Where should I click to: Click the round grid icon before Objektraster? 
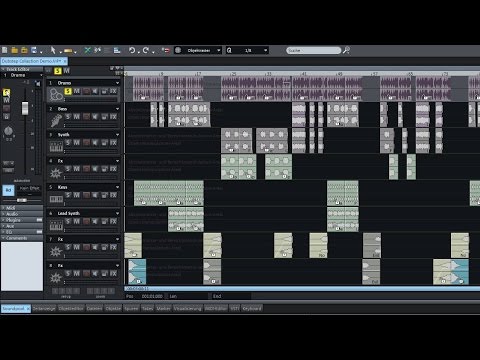178,50
